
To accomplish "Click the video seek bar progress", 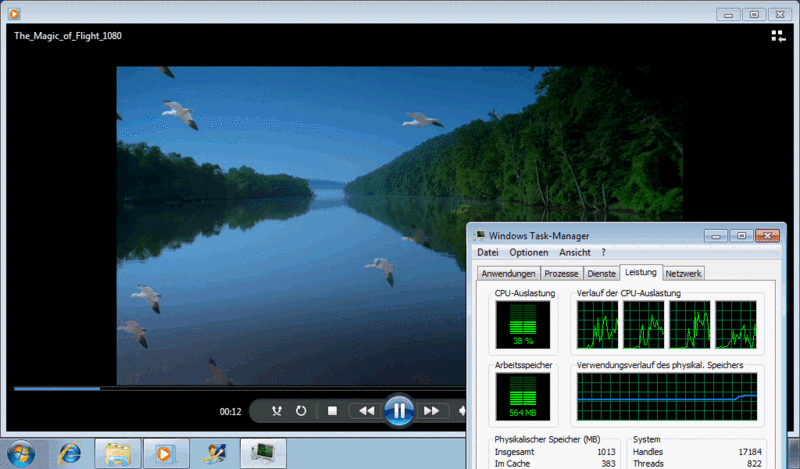I will [x=57, y=389].
